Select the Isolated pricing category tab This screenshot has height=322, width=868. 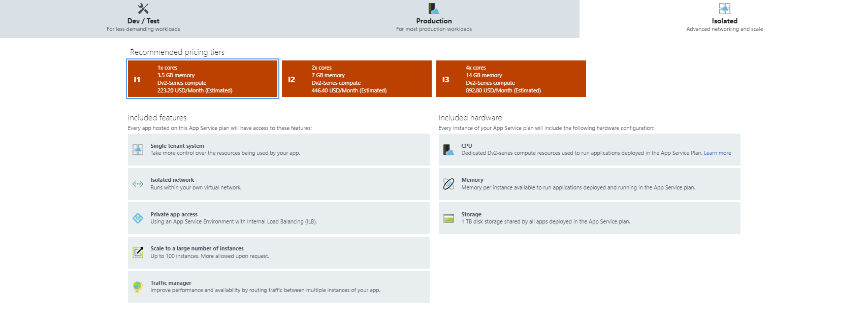(724, 21)
